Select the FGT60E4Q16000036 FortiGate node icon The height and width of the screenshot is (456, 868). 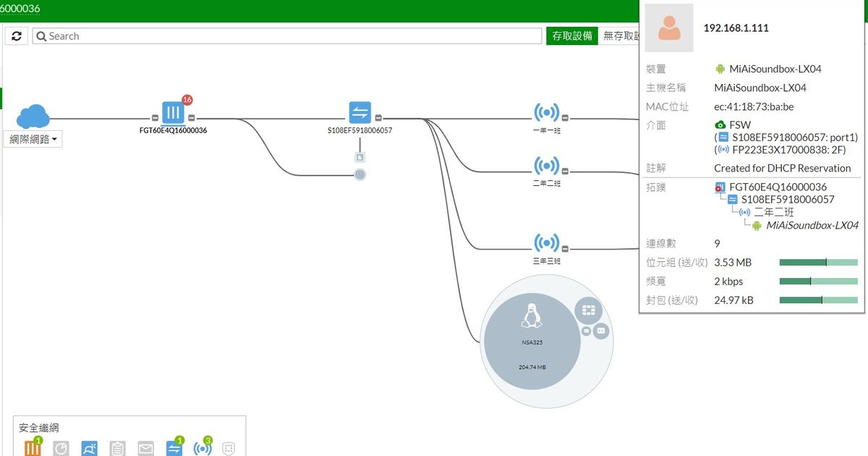(x=173, y=114)
